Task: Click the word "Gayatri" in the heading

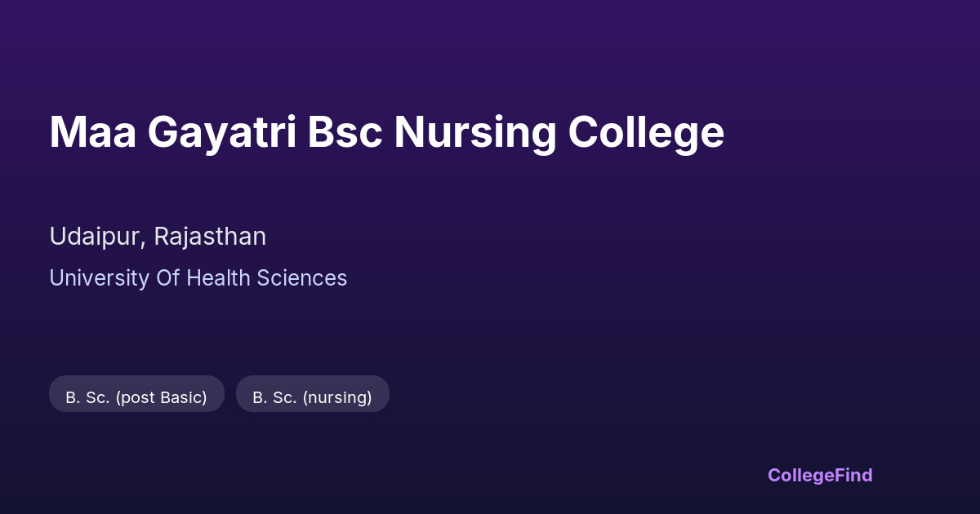Action: point(221,132)
